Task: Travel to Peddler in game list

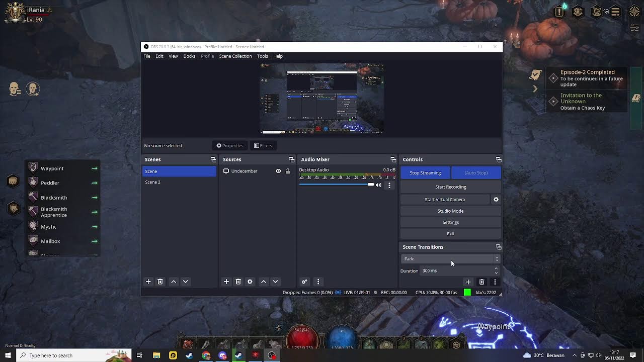Action: (x=63, y=183)
